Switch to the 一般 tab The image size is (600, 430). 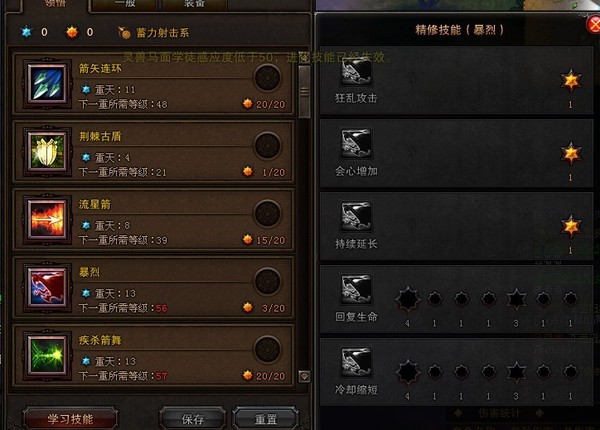click(125, 5)
